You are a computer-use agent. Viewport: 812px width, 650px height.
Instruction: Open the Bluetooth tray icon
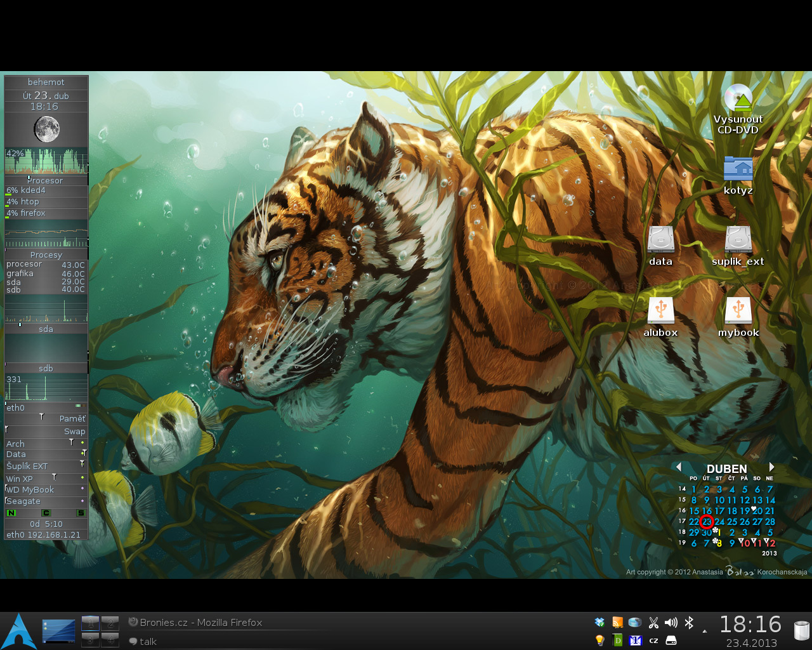pyautogui.click(x=689, y=623)
